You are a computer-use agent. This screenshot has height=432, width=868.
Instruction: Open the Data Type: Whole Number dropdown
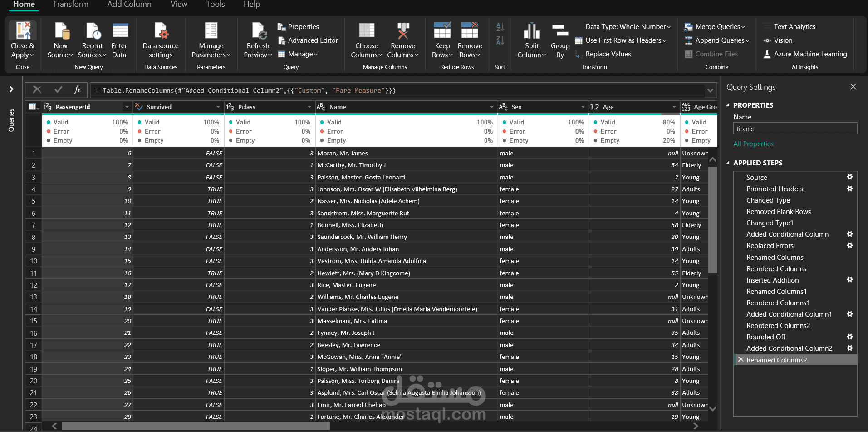click(x=628, y=27)
